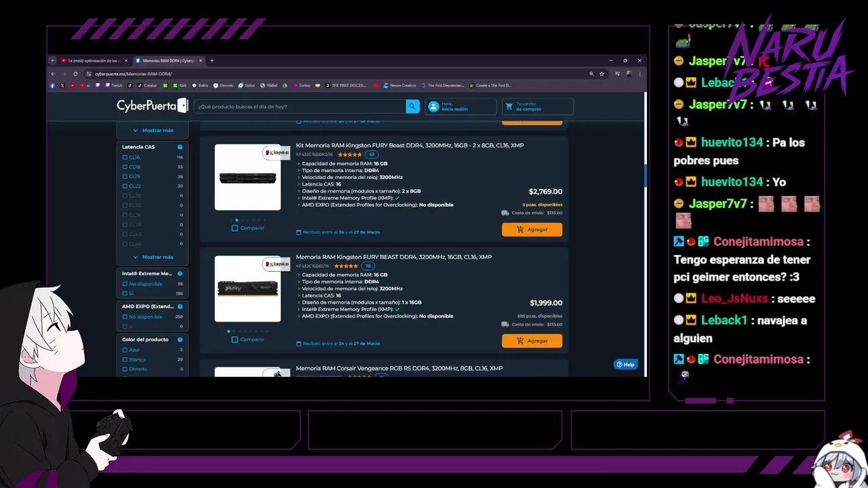Screen dimensions: 868x488
Task: Click the floating Help chat button
Action: coord(626,365)
